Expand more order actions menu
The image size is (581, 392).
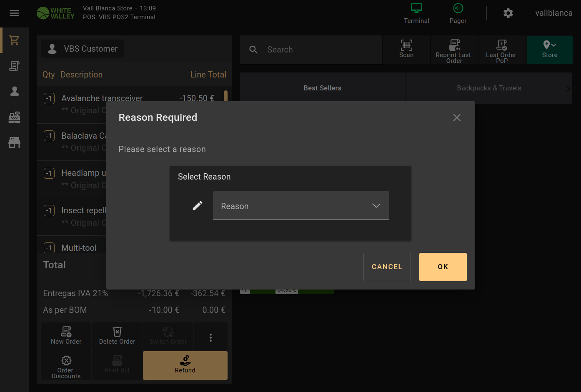coord(210,337)
